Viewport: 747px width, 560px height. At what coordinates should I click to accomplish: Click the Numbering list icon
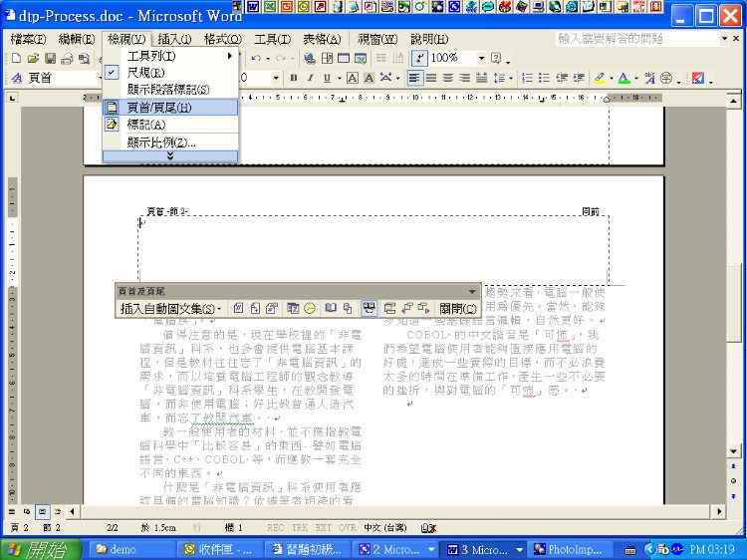coord(527,78)
